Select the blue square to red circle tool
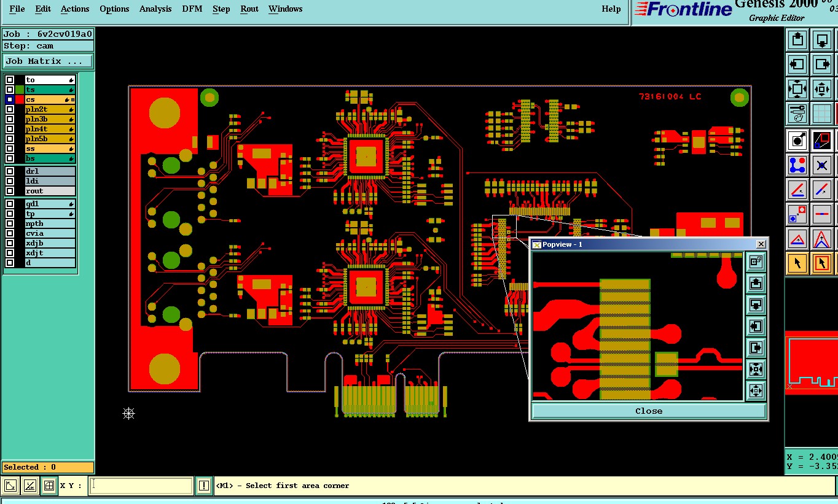Viewport: 838px width, 504px height. click(797, 214)
